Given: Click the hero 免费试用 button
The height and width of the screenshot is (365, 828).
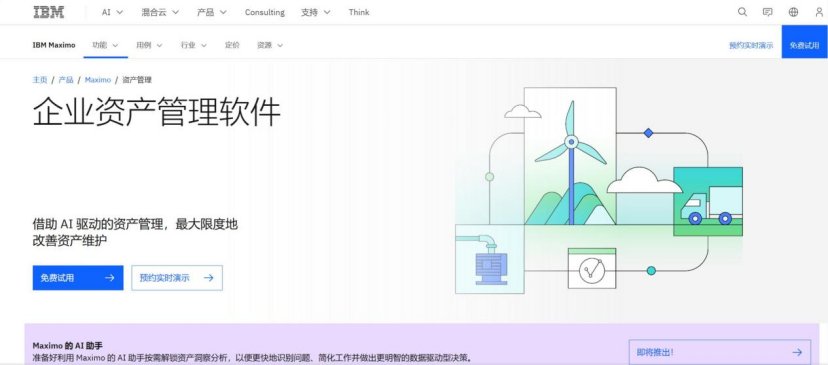Looking at the screenshot, I should tap(78, 278).
